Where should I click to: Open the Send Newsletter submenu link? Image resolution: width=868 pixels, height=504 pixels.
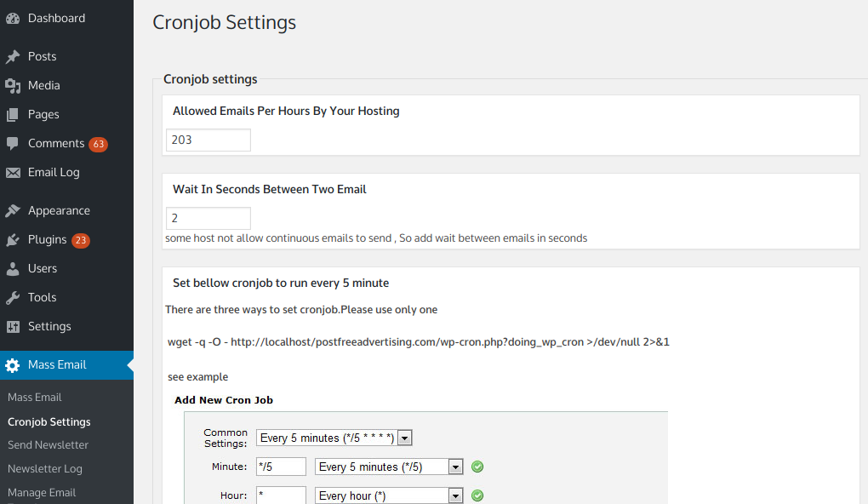tap(48, 444)
